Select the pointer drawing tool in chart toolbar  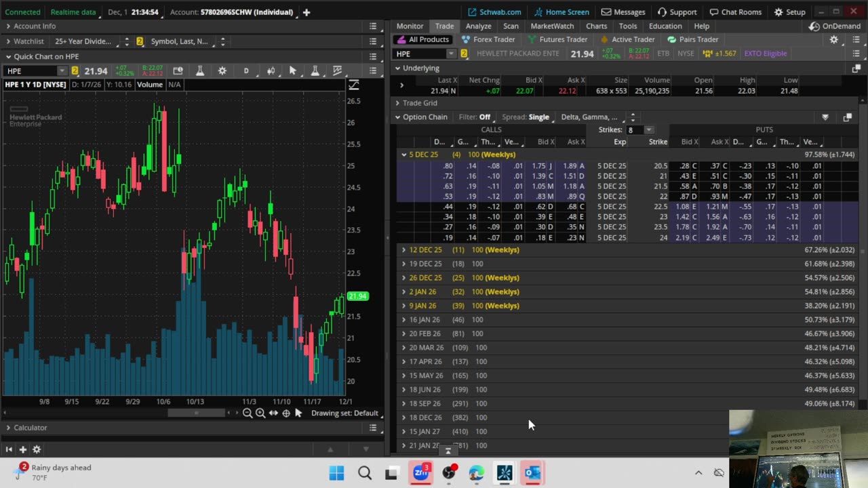293,70
